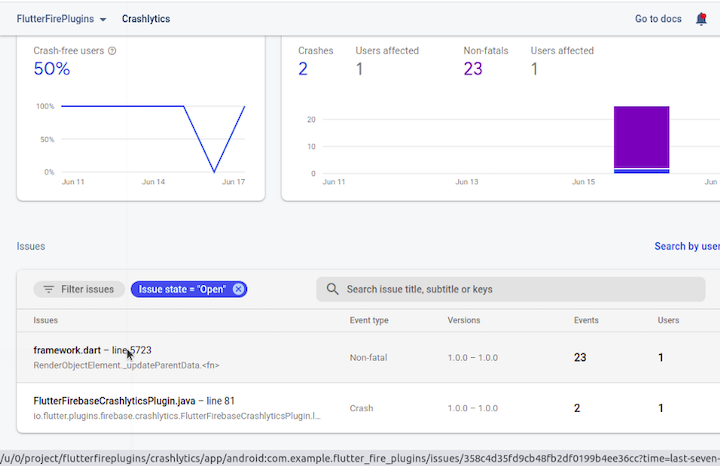The height and width of the screenshot is (466, 720).
Task: Click the filter lines icon beside Filter issues
Action: (x=48, y=289)
